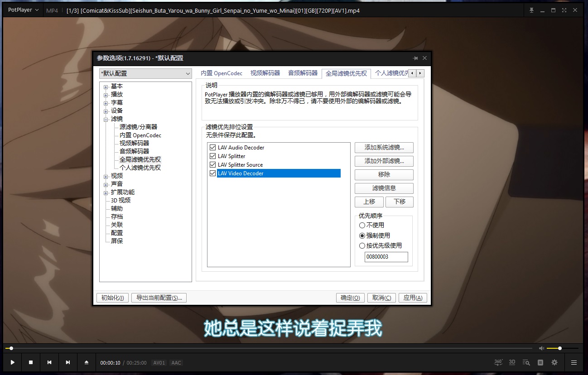Toggle the 3D mode icon
Viewport: 588px width, 375px height.
pyautogui.click(x=512, y=362)
